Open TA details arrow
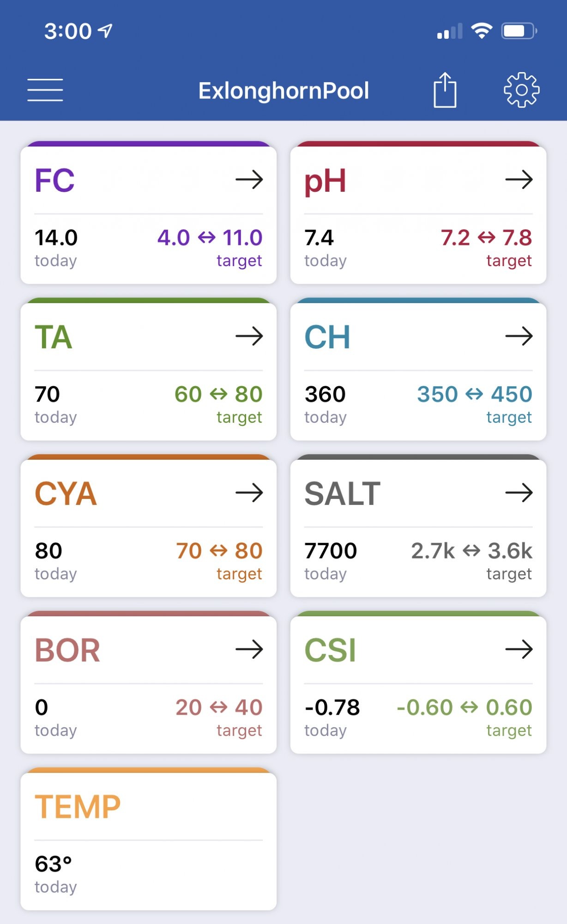 click(249, 336)
